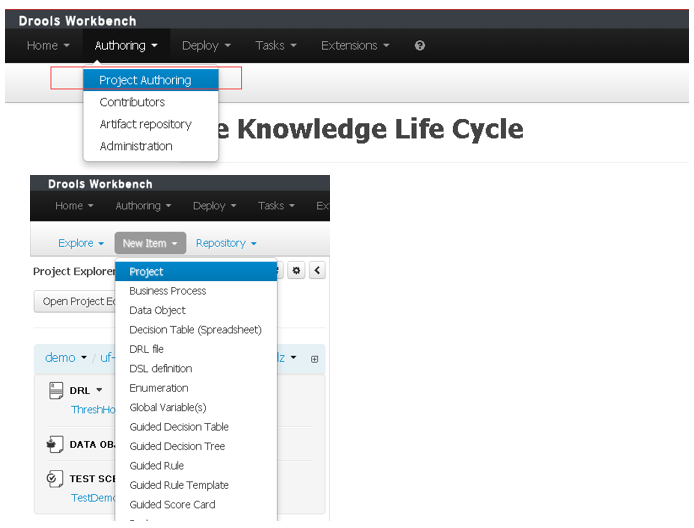Viewport: 694px width, 528px height.
Task: Click the Data Object category icon
Action: (55, 444)
